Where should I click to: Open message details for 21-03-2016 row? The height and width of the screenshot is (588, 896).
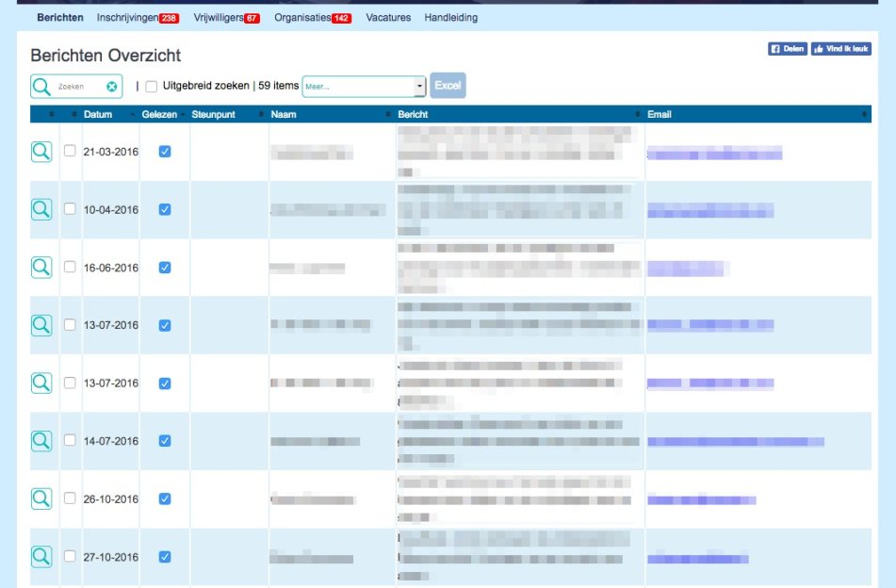pyautogui.click(x=41, y=152)
